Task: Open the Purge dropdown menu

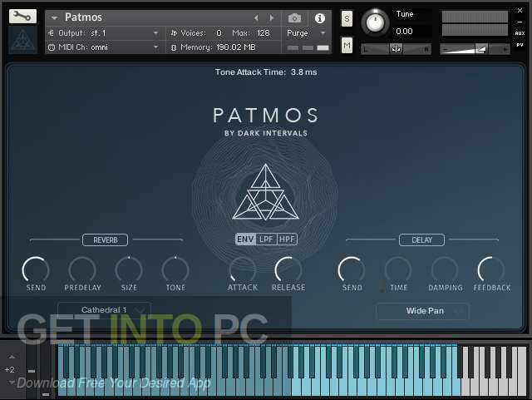Action: tap(306, 33)
